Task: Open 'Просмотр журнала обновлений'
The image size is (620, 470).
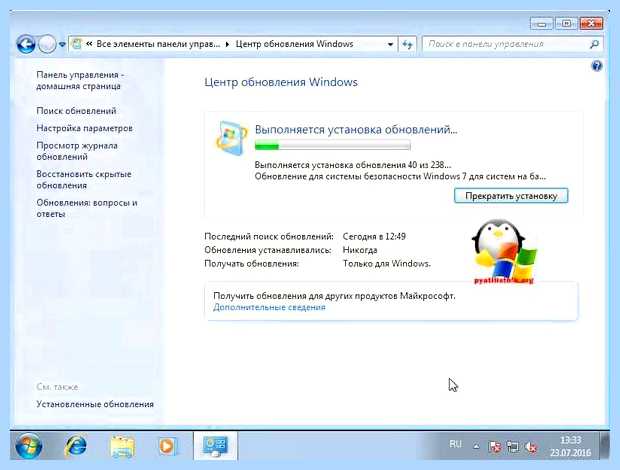Action: [x=77, y=151]
